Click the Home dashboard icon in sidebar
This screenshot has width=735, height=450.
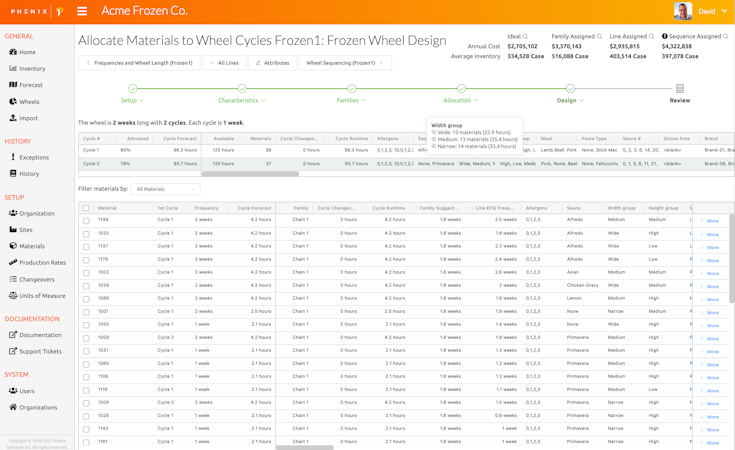[x=13, y=52]
